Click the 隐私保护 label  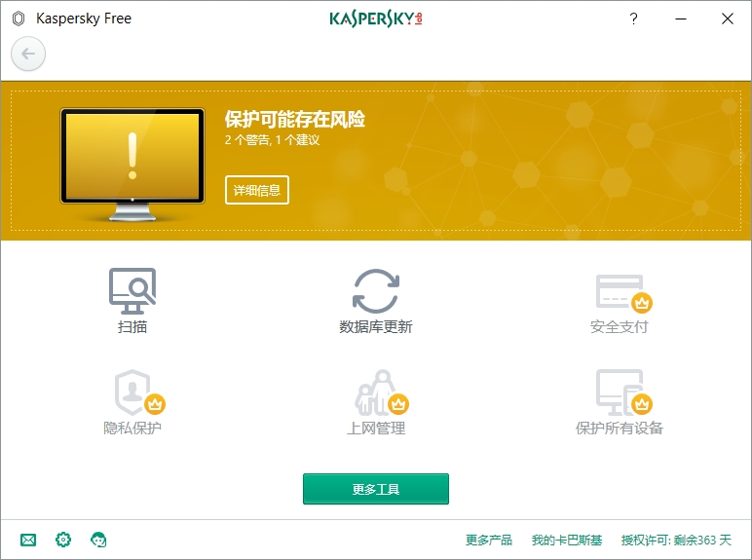[x=132, y=429]
